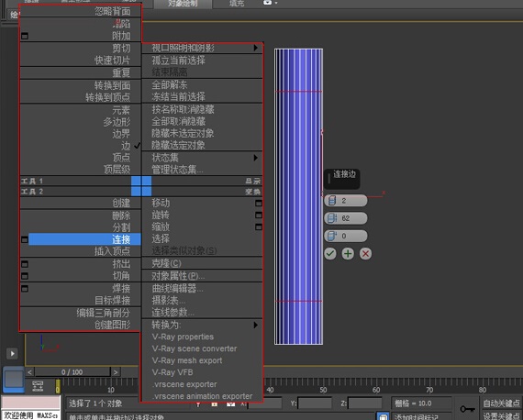This screenshot has width=523, height=420.
Task: Open transform type-in box next to 缩放
Action: click(x=259, y=227)
